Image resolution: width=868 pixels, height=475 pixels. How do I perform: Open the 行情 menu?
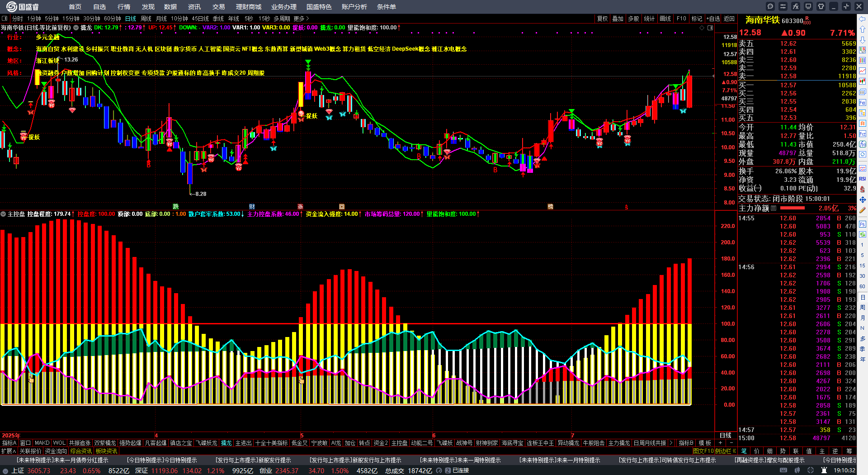coord(124,7)
